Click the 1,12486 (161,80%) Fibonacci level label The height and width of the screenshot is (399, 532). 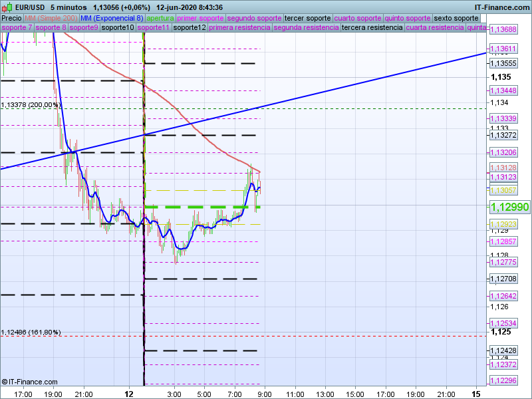click(31, 332)
